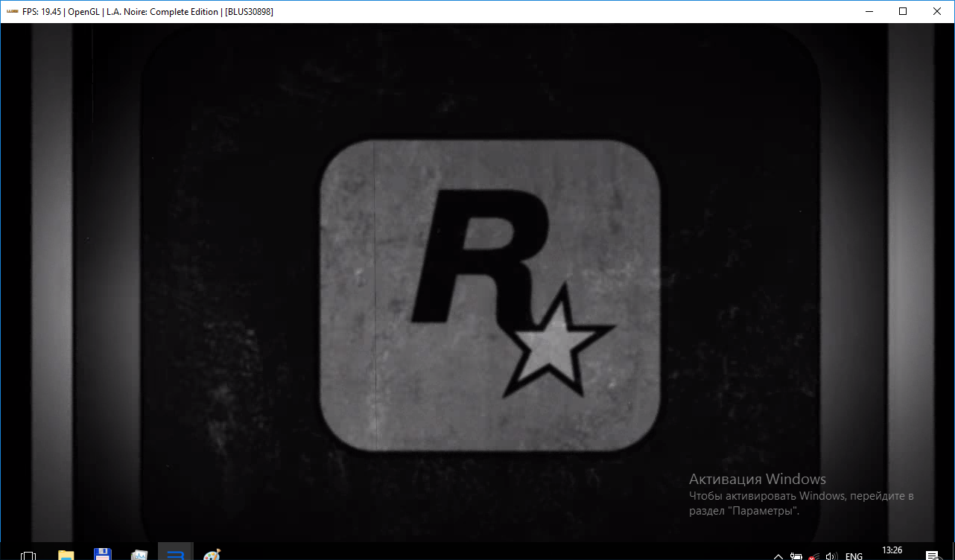This screenshot has height=560, width=955.
Task: Open the monitor chart app on the taskbar
Action: click(139, 555)
